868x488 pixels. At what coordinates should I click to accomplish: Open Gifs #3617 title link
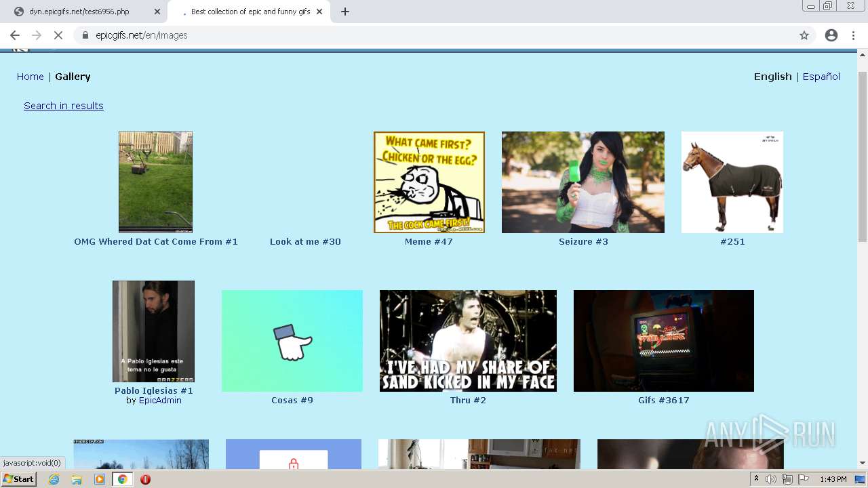click(x=664, y=401)
